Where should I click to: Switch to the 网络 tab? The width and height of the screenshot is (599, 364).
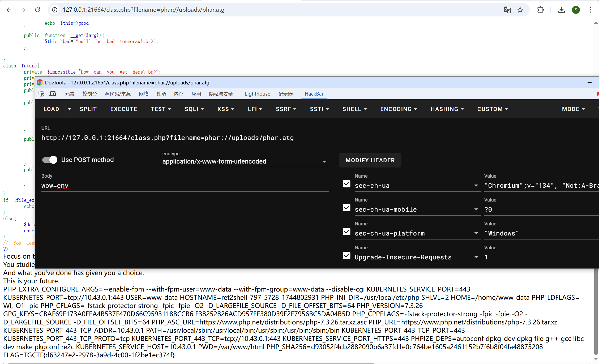144,94
